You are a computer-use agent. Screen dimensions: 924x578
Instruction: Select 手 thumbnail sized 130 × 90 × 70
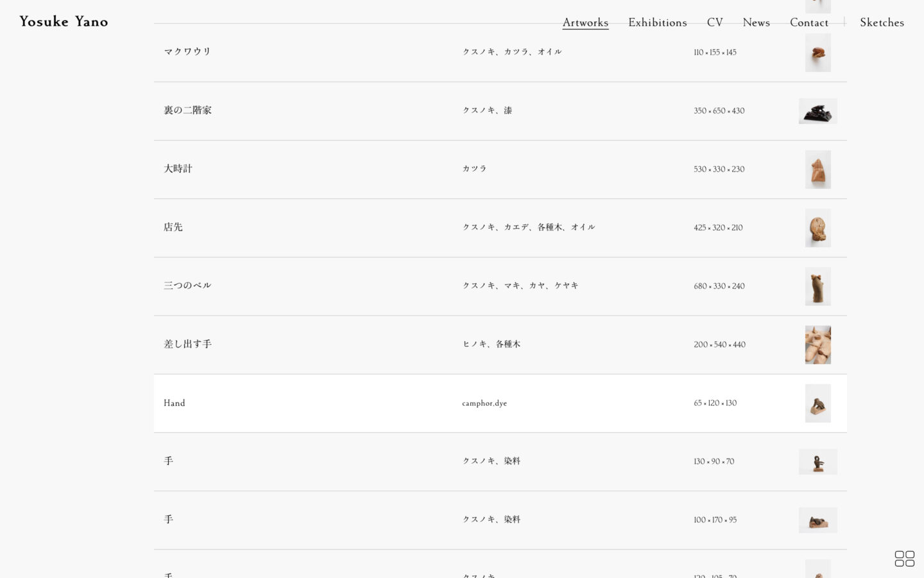click(817, 462)
